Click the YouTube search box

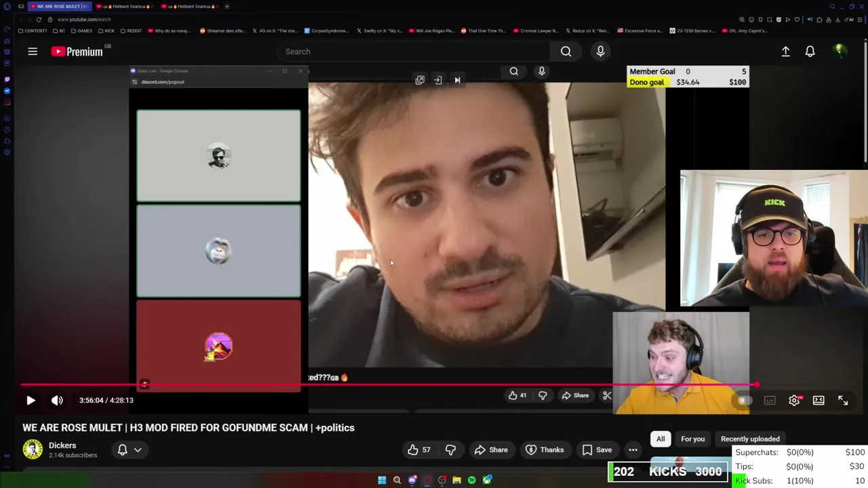click(x=415, y=52)
